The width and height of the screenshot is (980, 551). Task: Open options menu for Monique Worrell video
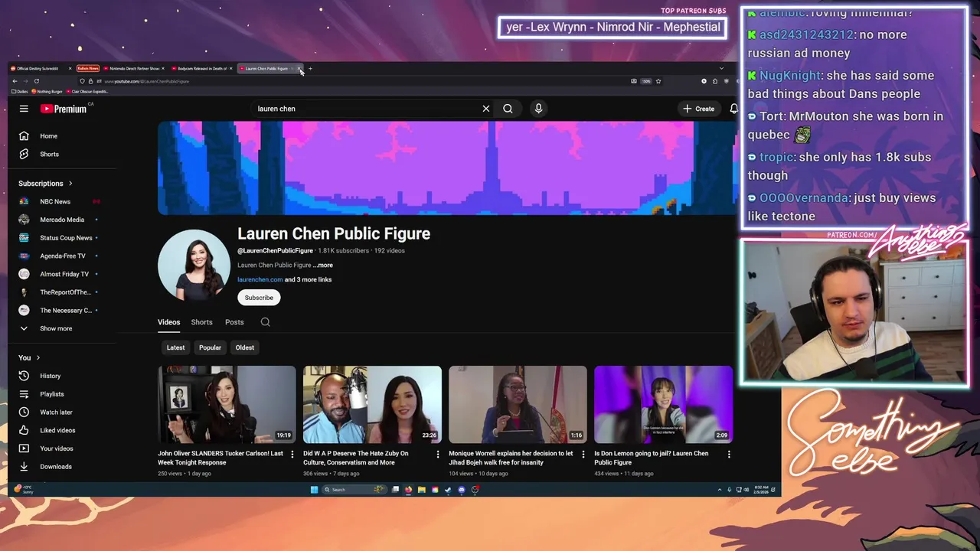point(583,454)
